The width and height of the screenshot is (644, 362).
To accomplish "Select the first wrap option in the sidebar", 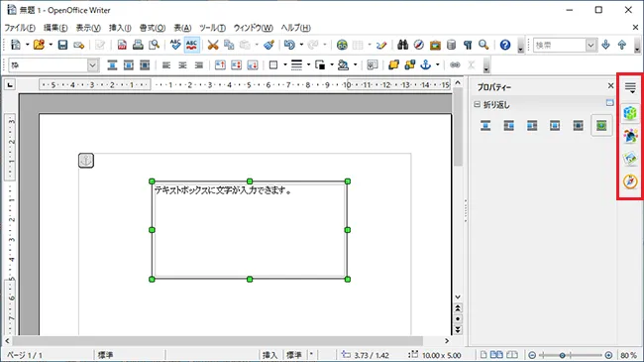I will point(485,126).
